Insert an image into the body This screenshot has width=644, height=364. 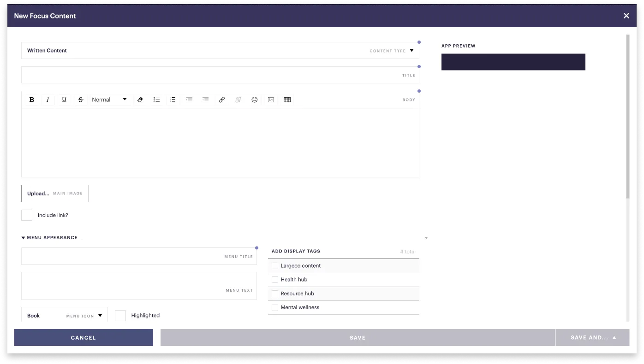(271, 100)
